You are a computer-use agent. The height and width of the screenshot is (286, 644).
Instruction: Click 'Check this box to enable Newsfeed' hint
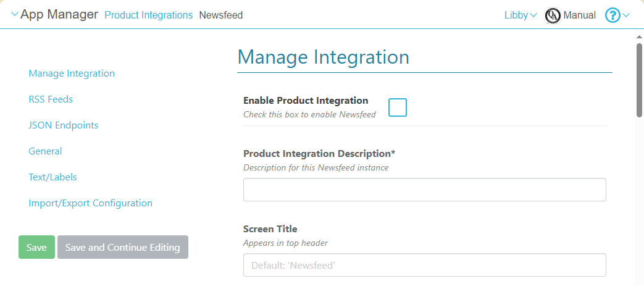[310, 115]
